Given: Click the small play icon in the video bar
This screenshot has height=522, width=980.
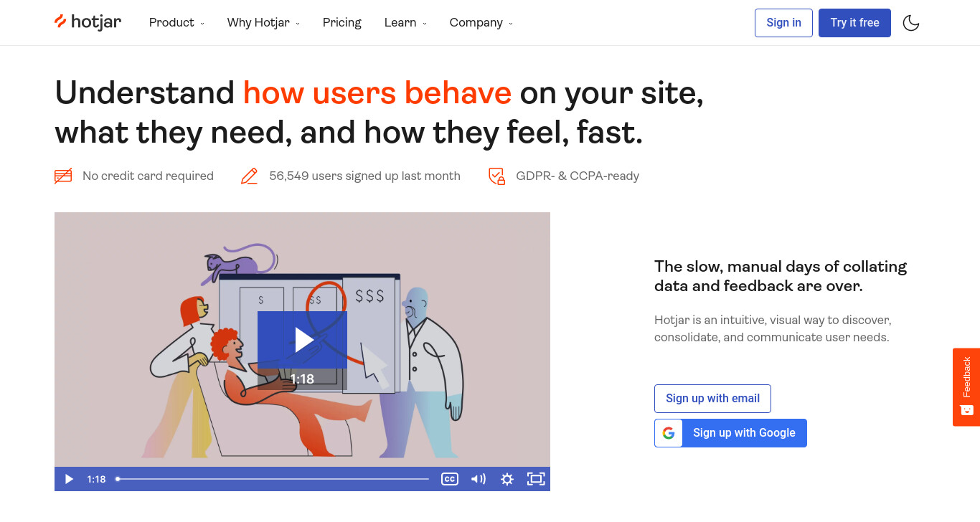Looking at the screenshot, I should click(x=69, y=479).
